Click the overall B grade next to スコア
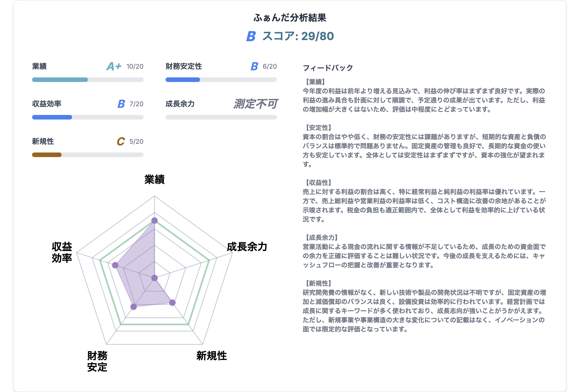Screen dimensions: 581x392 click(x=251, y=36)
